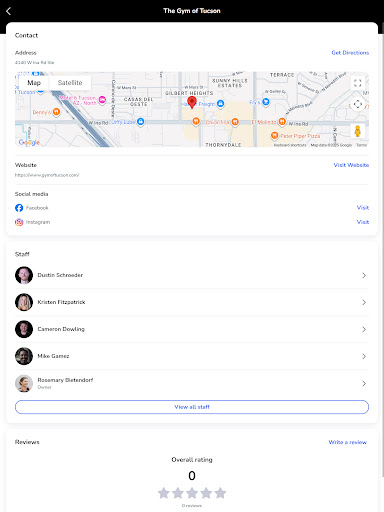Click the fifth rating star
Viewport: 384px width, 512px height.
220,493
